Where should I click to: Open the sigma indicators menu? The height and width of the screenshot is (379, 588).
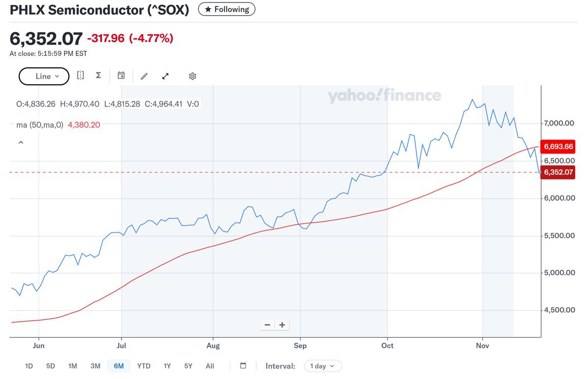click(98, 76)
